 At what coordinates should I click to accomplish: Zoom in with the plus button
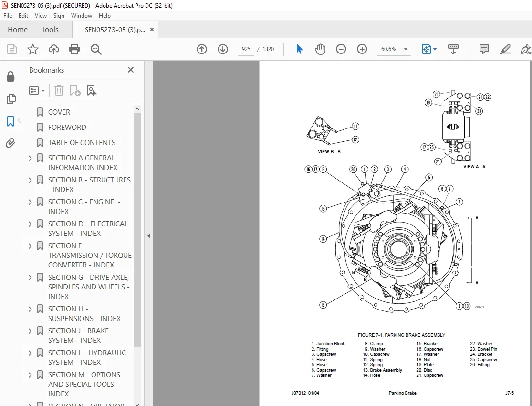(362, 49)
